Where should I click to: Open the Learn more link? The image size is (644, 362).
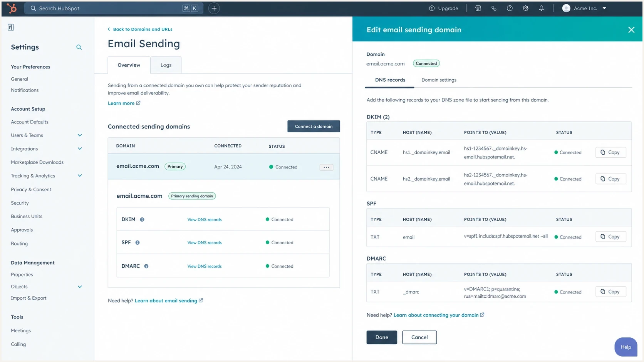[124, 103]
